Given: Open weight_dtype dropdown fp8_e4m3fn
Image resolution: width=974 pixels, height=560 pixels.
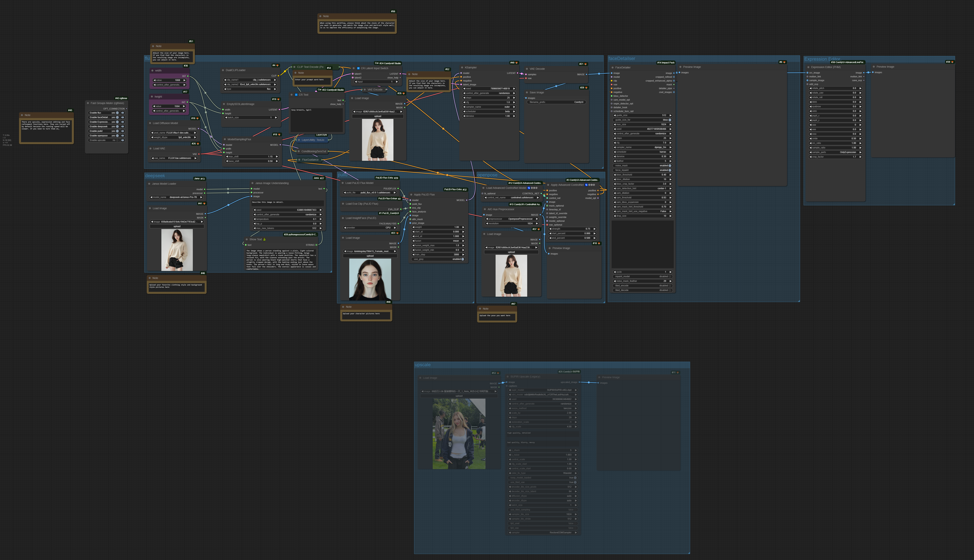Looking at the screenshot, I should (x=174, y=137).
